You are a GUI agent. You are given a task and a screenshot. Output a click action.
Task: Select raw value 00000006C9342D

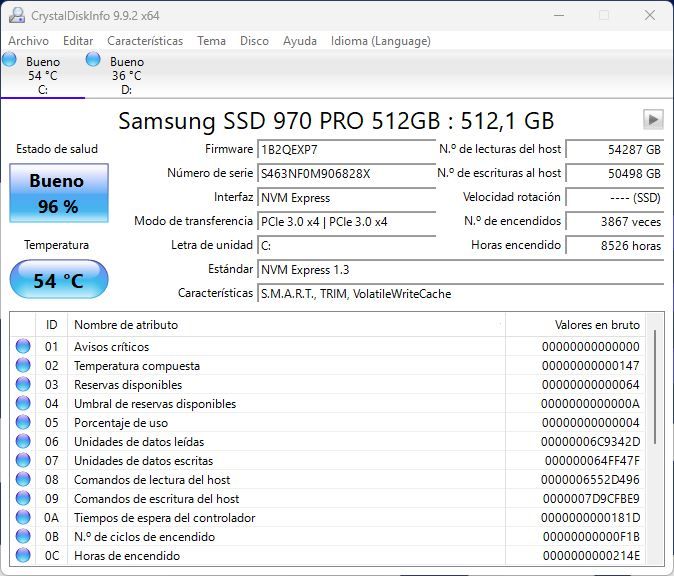(590, 441)
